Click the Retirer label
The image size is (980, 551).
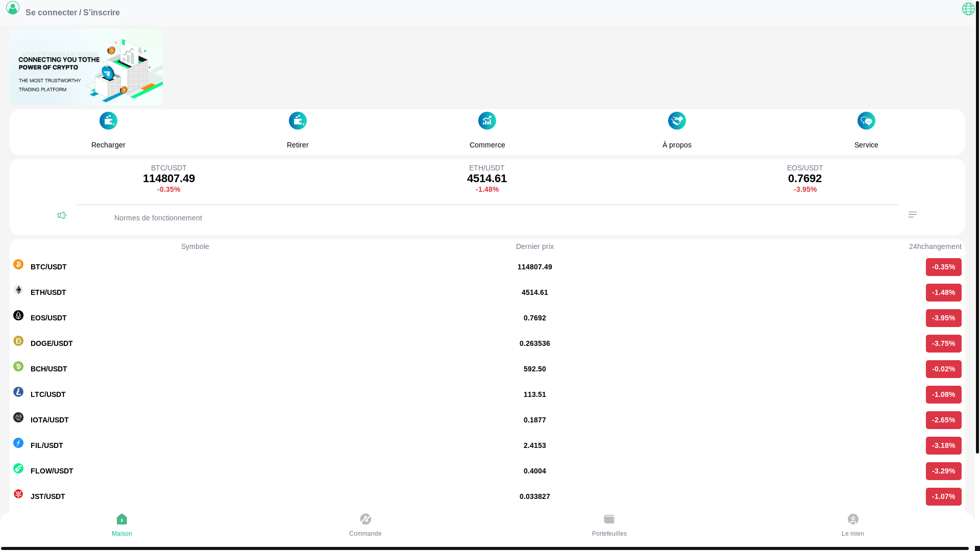pos(298,145)
